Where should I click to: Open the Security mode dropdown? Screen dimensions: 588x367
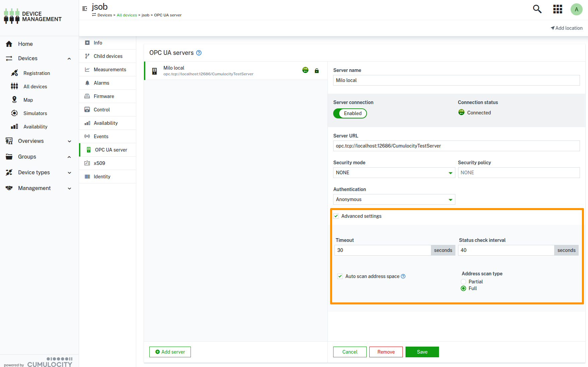pos(394,173)
